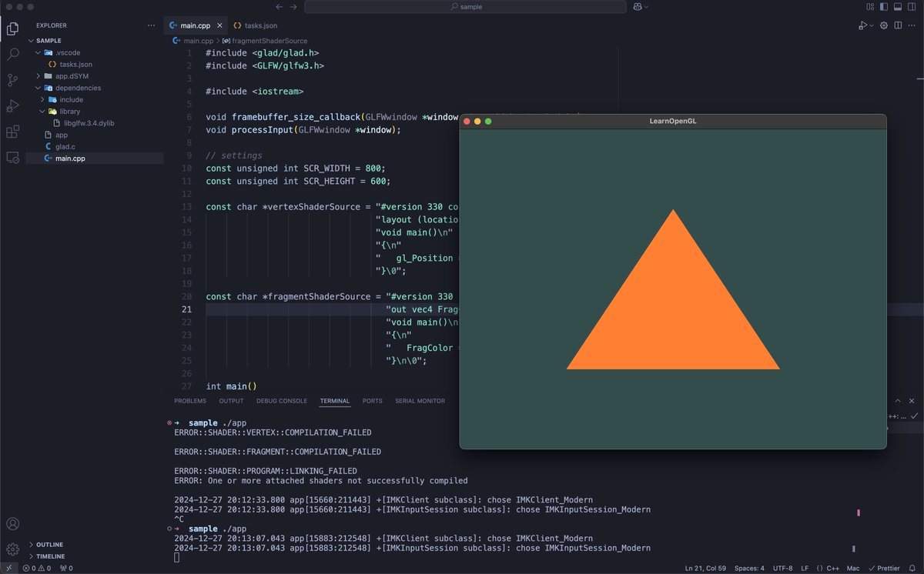Image resolution: width=924 pixels, height=574 pixels.
Task: Open the DEBUG CONSOLE panel tab
Action: [x=282, y=401]
